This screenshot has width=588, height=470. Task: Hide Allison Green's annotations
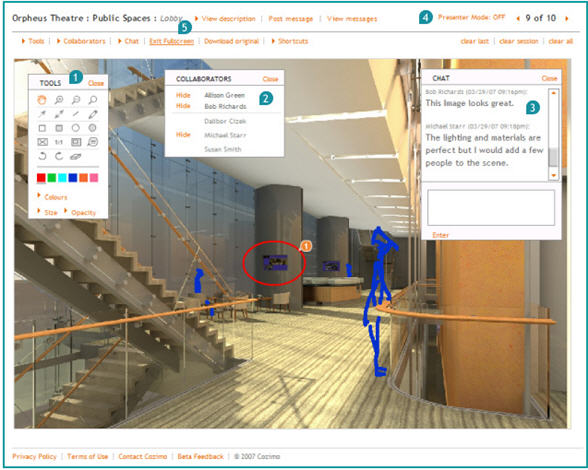[x=183, y=95]
